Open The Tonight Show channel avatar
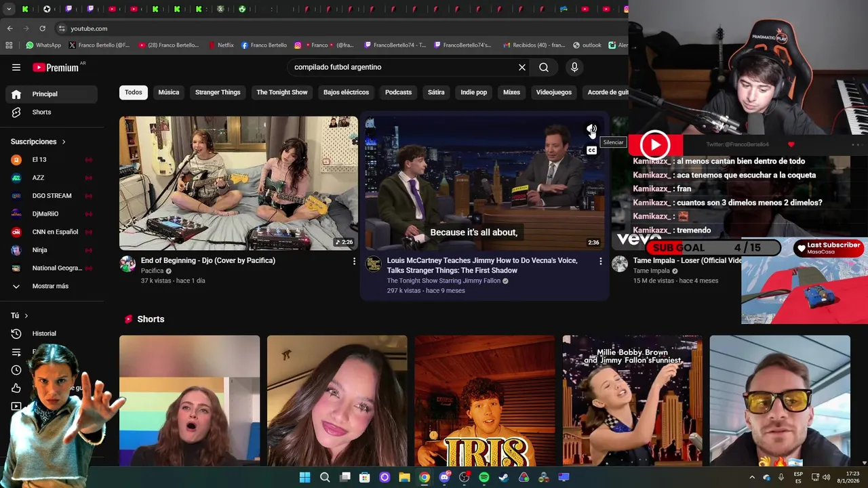The height and width of the screenshot is (488, 868). point(374,264)
